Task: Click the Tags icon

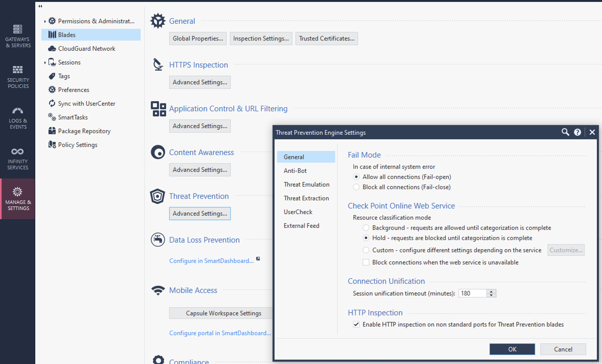Action: [52, 76]
